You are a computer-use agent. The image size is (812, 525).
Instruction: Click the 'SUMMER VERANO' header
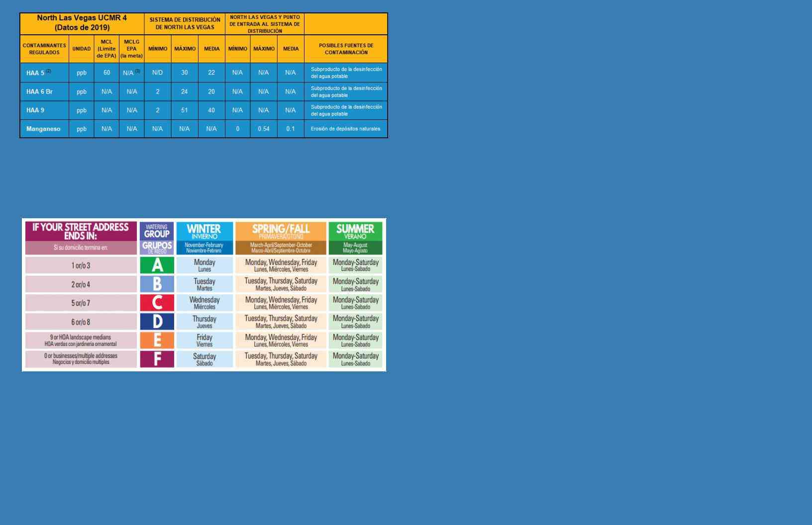point(356,231)
